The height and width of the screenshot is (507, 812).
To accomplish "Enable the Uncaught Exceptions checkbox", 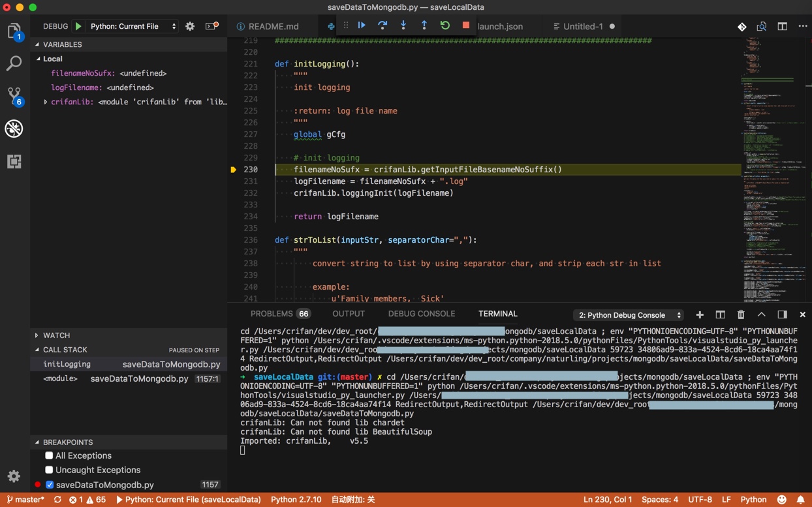I will coord(49,470).
